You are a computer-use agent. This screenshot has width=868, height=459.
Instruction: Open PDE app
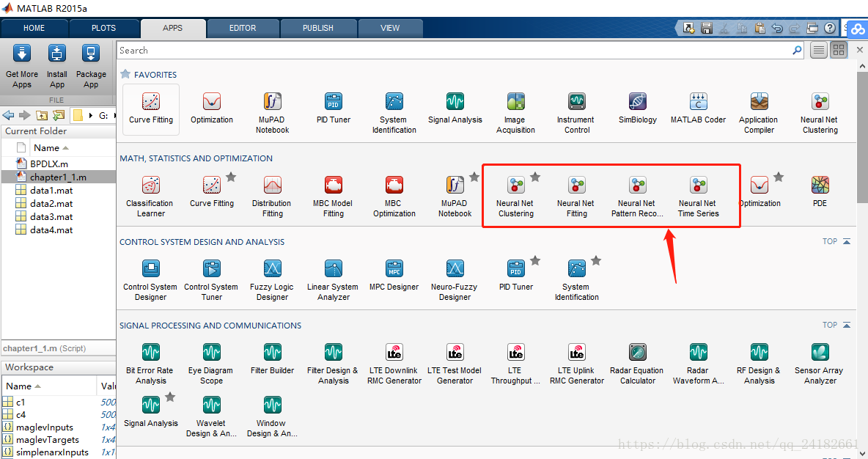coord(820,192)
